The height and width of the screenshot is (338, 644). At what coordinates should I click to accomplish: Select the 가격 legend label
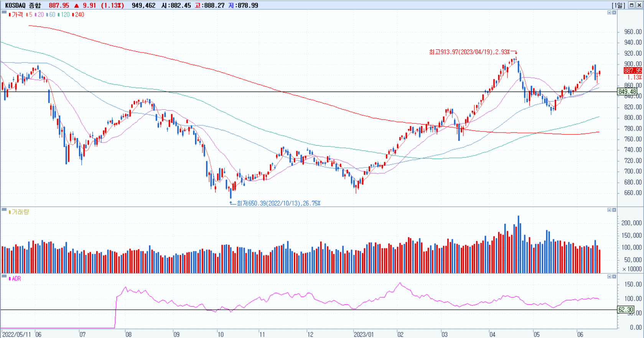click(x=16, y=15)
